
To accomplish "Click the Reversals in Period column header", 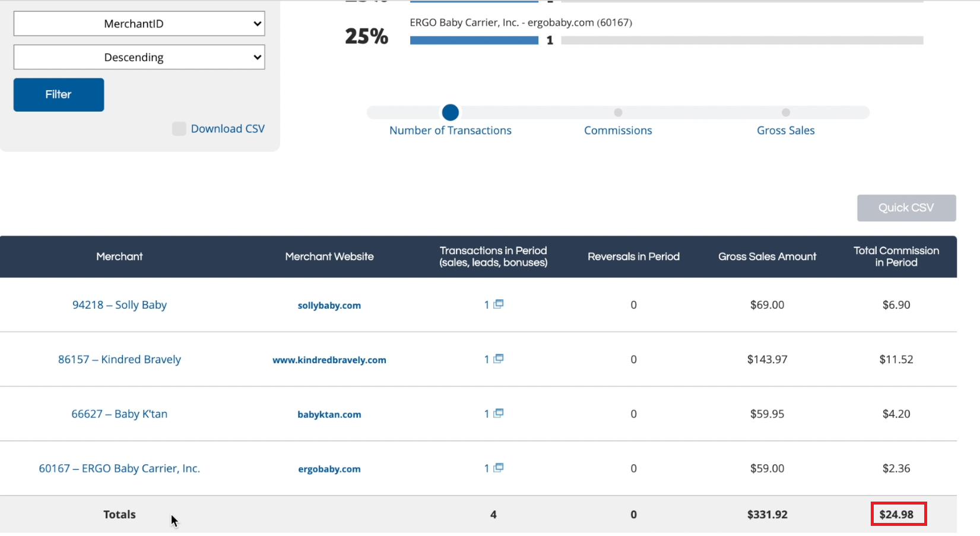I will (633, 256).
